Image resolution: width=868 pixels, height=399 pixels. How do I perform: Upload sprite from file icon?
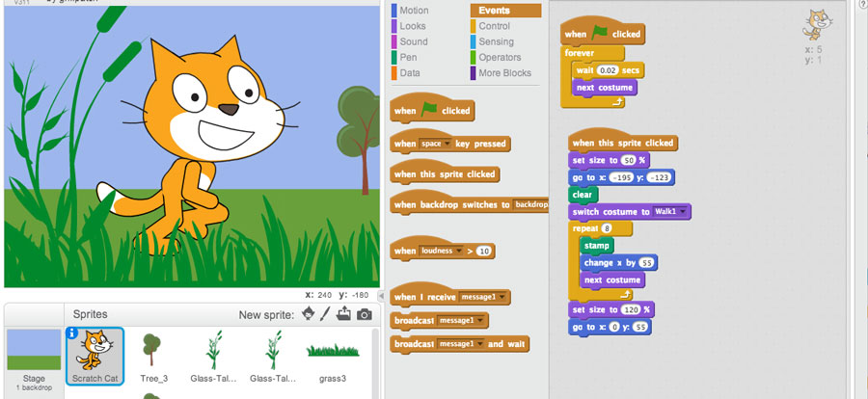coord(343,314)
